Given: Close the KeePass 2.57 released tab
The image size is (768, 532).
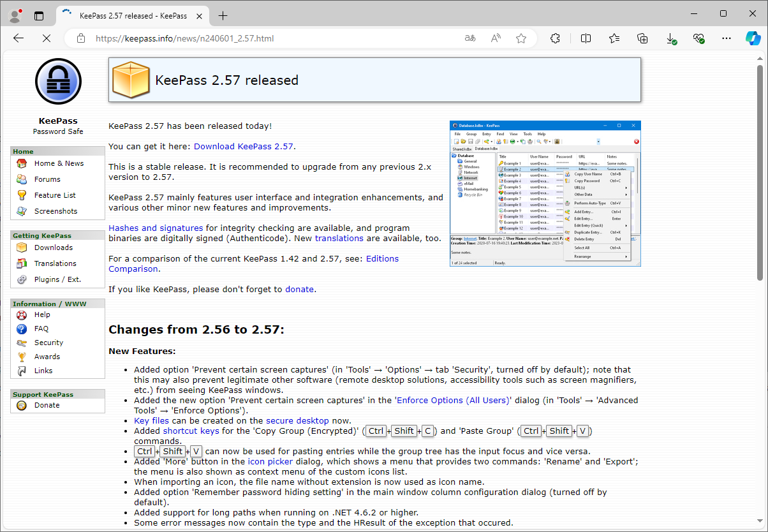Looking at the screenshot, I should [198, 15].
